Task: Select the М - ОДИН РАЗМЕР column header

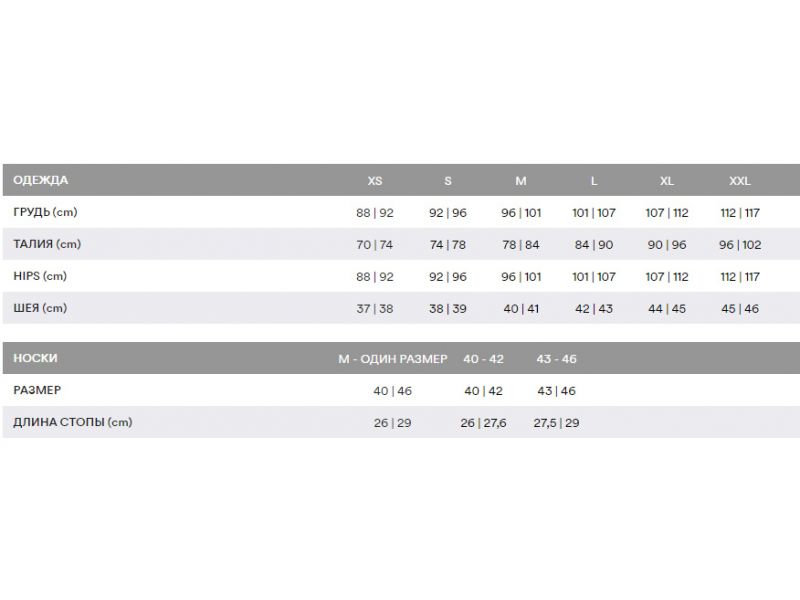Action: pyautogui.click(x=393, y=359)
